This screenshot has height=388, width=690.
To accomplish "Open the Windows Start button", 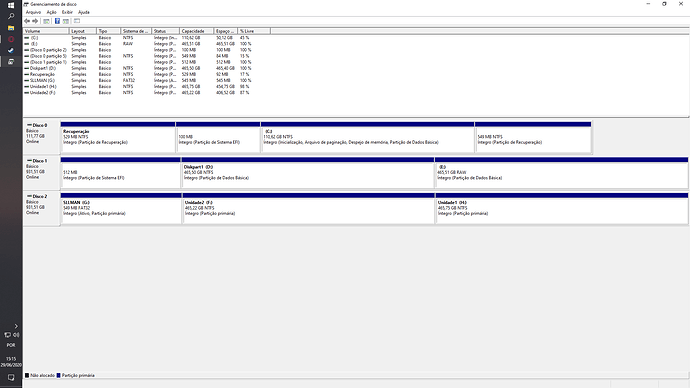I will tap(11, 5).
